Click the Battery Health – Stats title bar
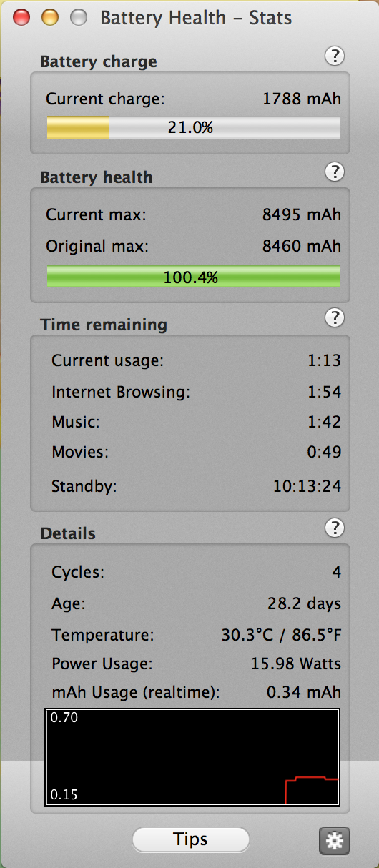The width and height of the screenshot is (379, 868). click(x=196, y=18)
